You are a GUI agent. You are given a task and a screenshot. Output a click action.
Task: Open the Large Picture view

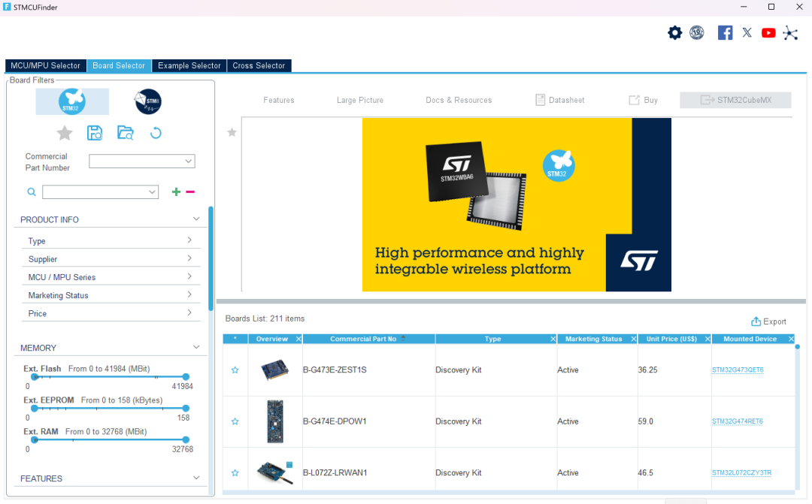[x=360, y=100]
